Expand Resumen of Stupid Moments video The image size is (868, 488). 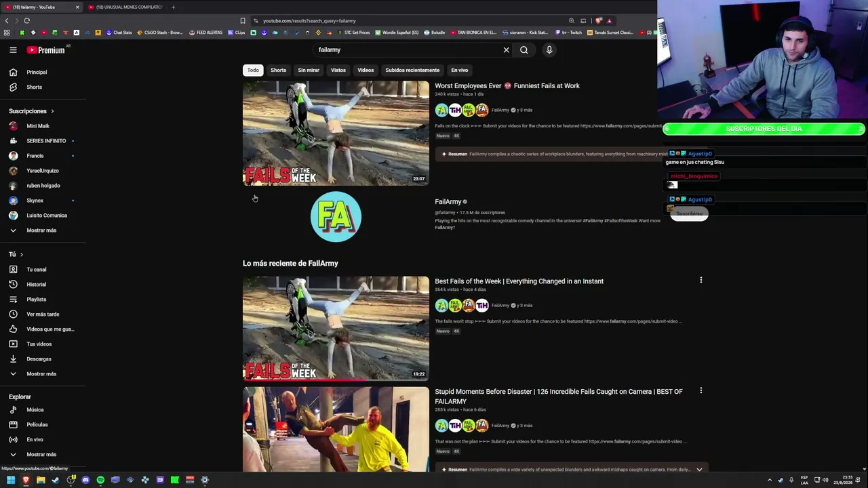tap(699, 469)
